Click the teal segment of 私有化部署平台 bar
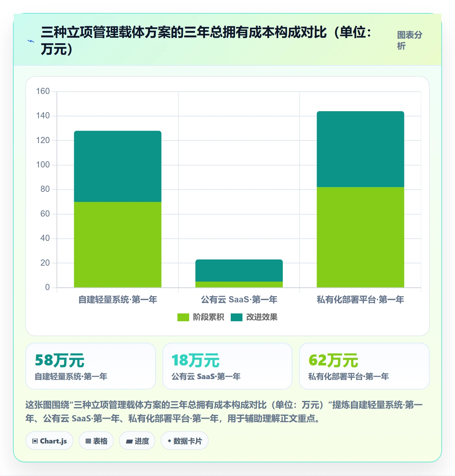This screenshot has height=476, width=455. (x=360, y=149)
